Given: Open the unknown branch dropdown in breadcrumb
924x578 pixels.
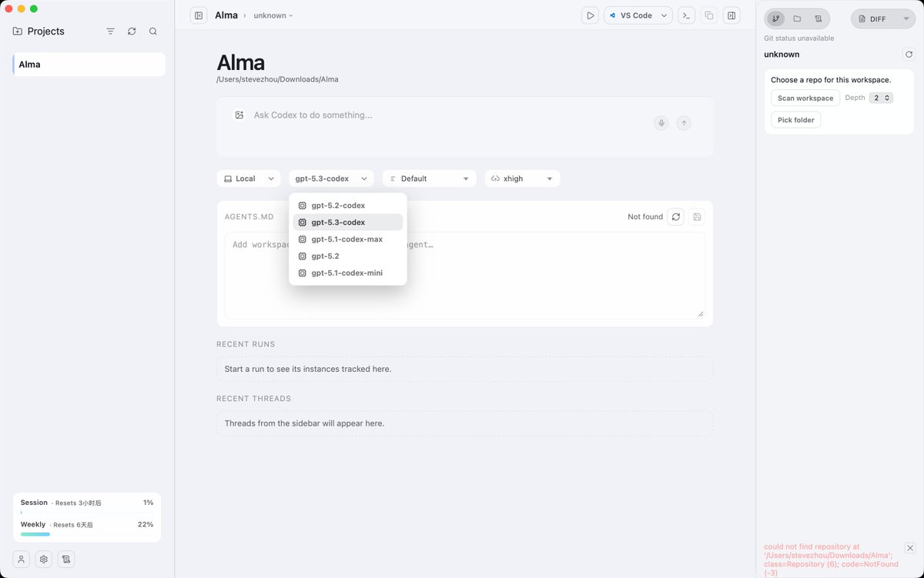Looking at the screenshot, I should [273, 15].
